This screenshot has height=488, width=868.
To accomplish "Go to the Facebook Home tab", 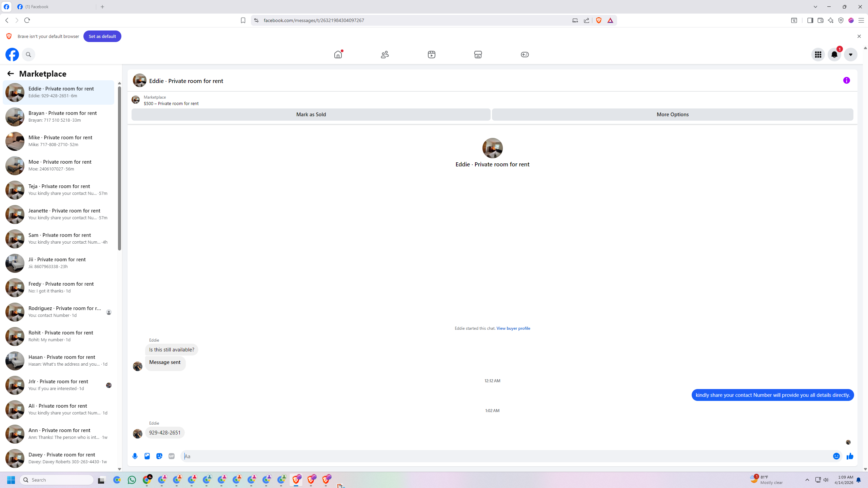I will pyautogui.click(x=338, y=55).
